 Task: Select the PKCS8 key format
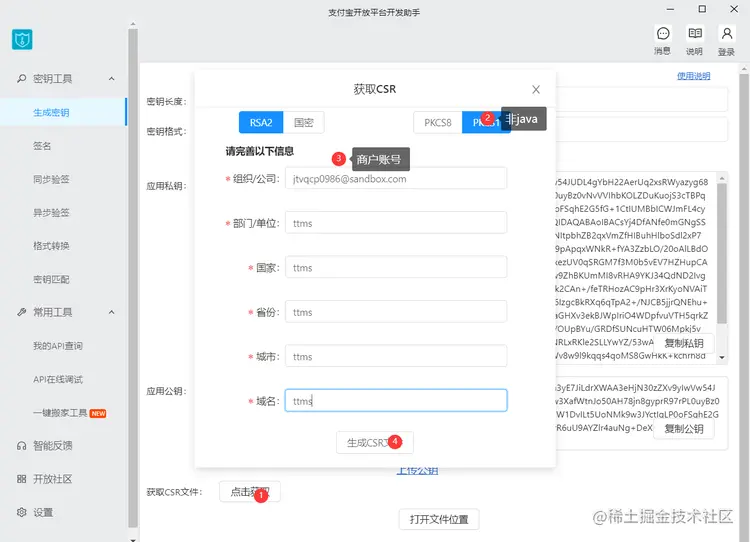coord(438,122)
